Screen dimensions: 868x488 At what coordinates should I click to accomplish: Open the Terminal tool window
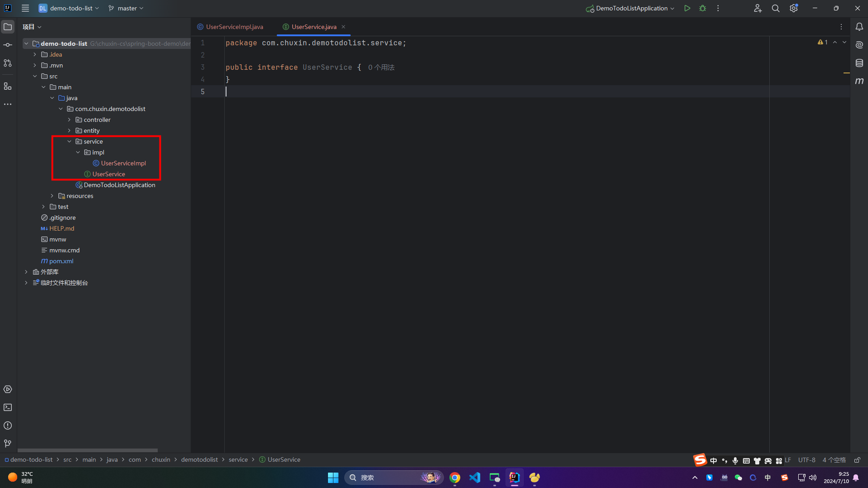[x=8, y=407]
